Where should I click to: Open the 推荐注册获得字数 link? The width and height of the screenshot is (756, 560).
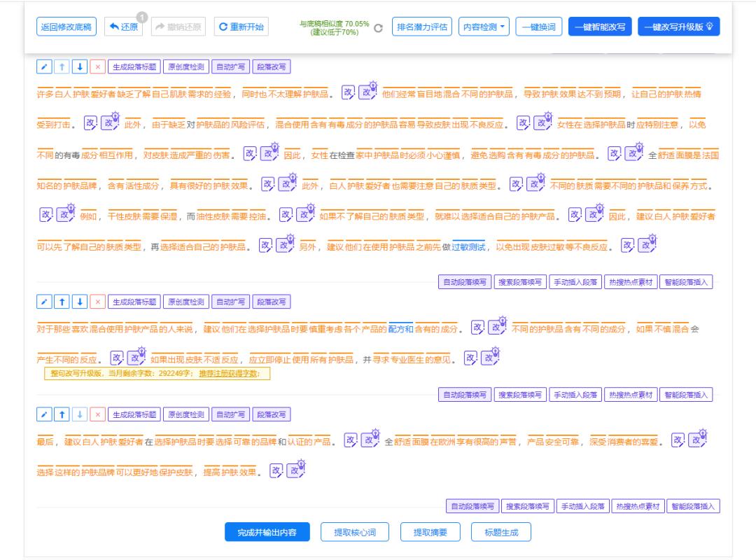click(229, 373)
